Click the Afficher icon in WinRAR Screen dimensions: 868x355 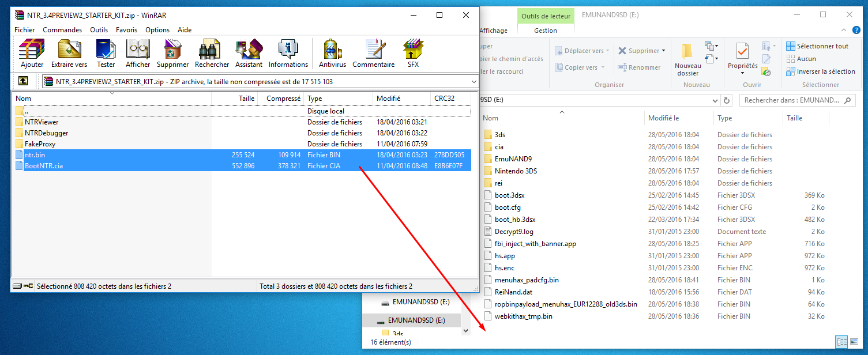tap(138, 54)
